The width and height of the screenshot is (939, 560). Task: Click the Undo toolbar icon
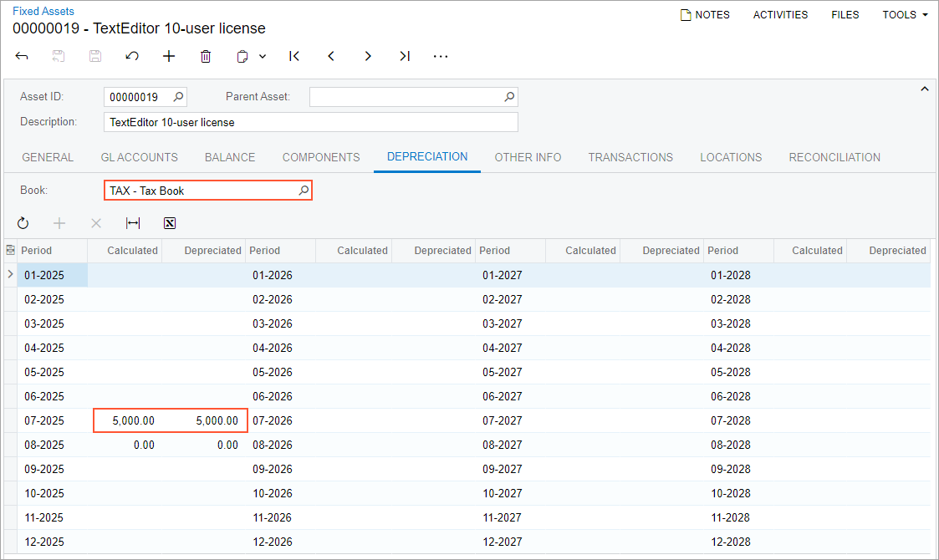click(x=132, y=56)
